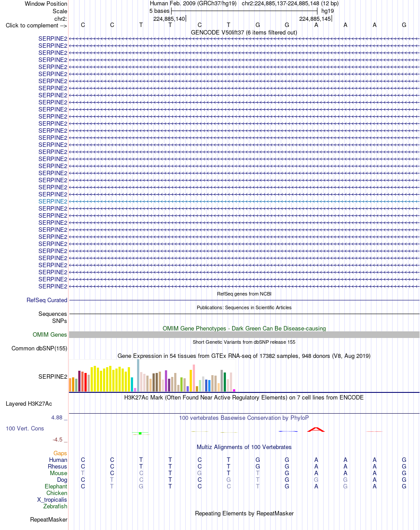420x530 pixels.
Task: Click the Common dbSNP(155) track label
Action: 39,349
